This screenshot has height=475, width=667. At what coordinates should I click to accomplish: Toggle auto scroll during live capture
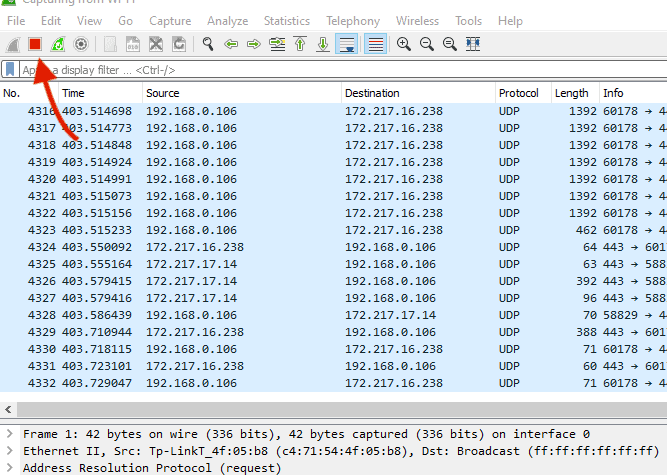(346, 44)
